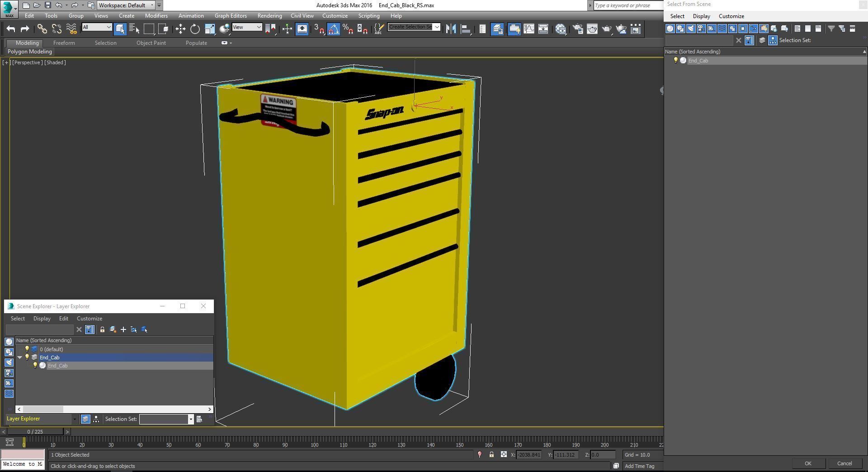Open the Render Setup dialog
The image size is (868, 472).
click(x=578, y=29)
